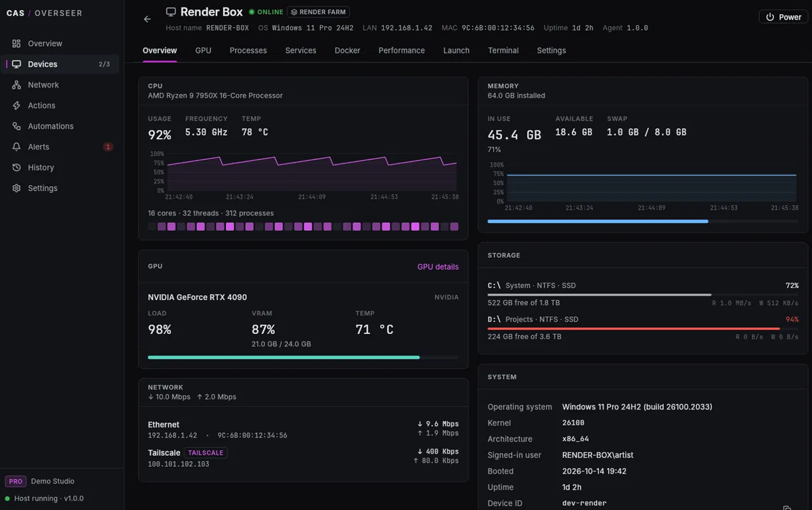Click the teal GPU load progress bar
The image size is (812, 510).
tap(303, 357)
